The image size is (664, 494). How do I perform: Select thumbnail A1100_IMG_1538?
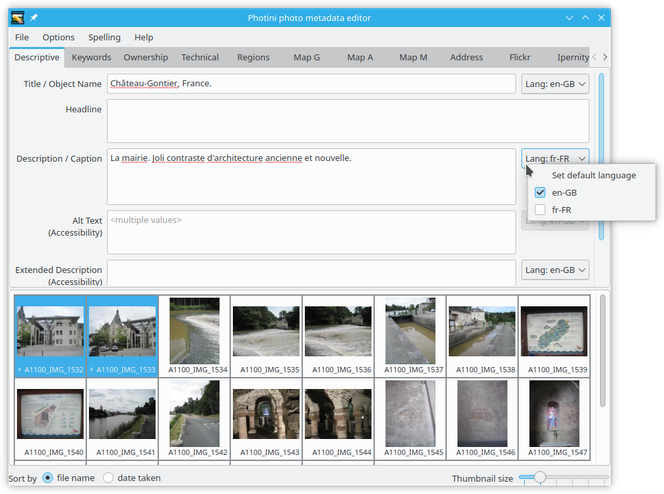point(482,336)
